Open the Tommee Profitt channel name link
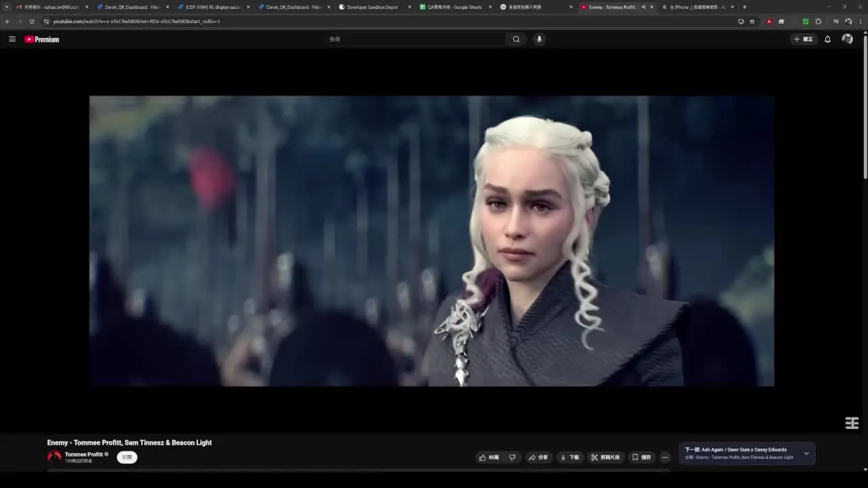 (x=84, y=454)
